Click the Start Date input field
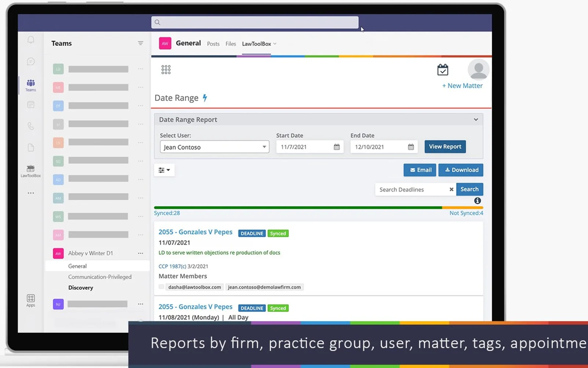 310,147
